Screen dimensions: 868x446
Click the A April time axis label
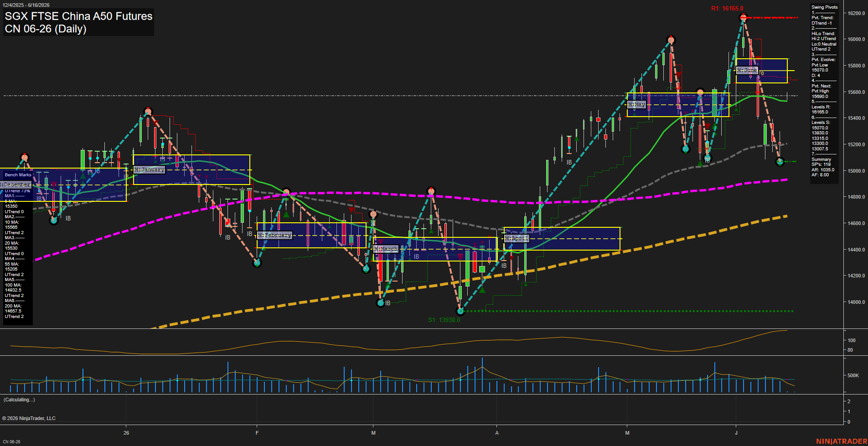click(497, 433)
